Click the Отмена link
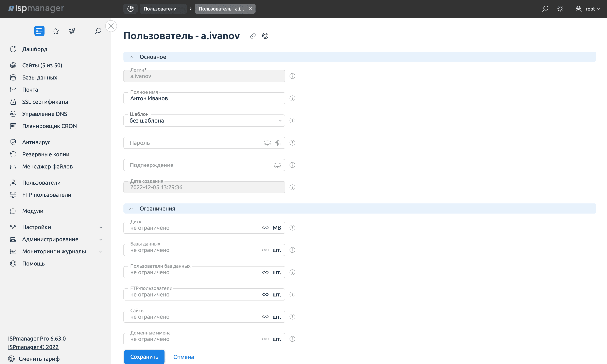Screen dimensions: 607x364 [x=184, y=357]
